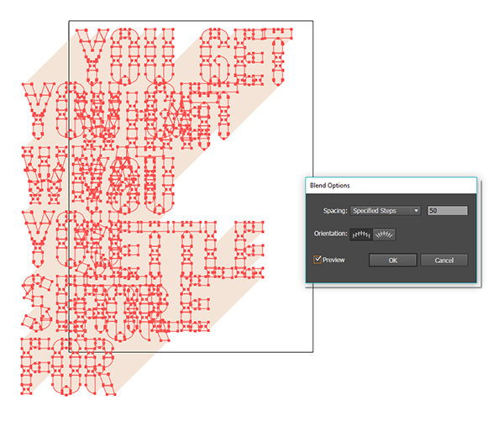Select the Align to Path orientation icon
This screenshot has width=504, height=421.
click(x=385, y=235)
